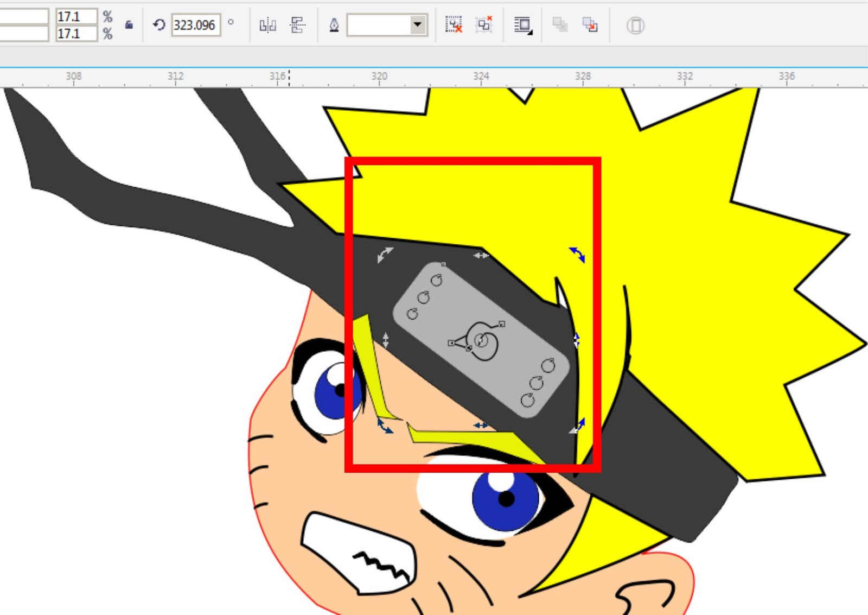868x615 pixels.
Task: Click the ruler mark labeled 328
Action: 583,76
